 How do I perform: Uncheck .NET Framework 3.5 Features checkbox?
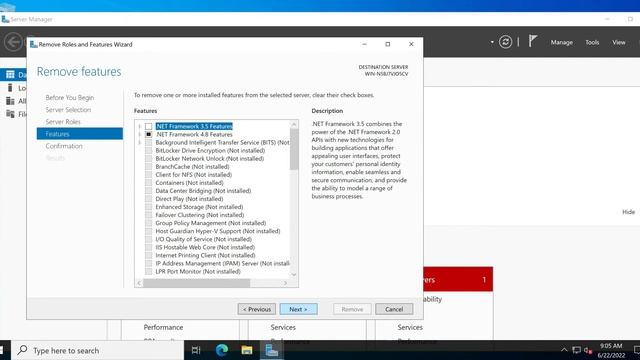tap(149, 127)
